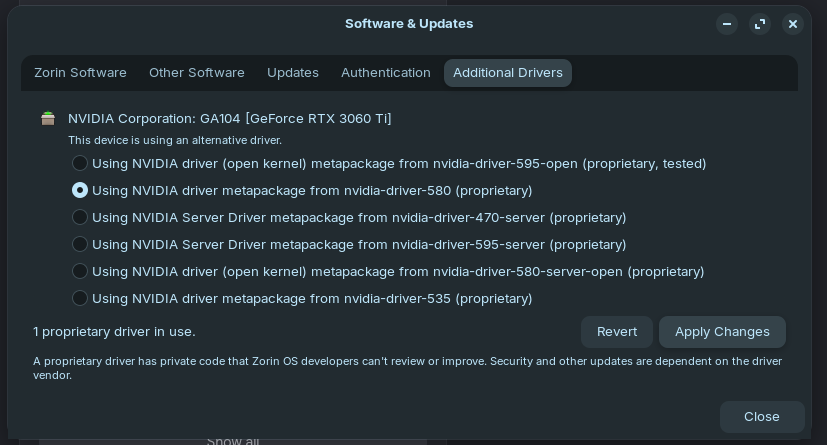Close the window using the X icon
The height and width of the screenshot is (445, 827).
pyautogui.click(x=793, y=24)
